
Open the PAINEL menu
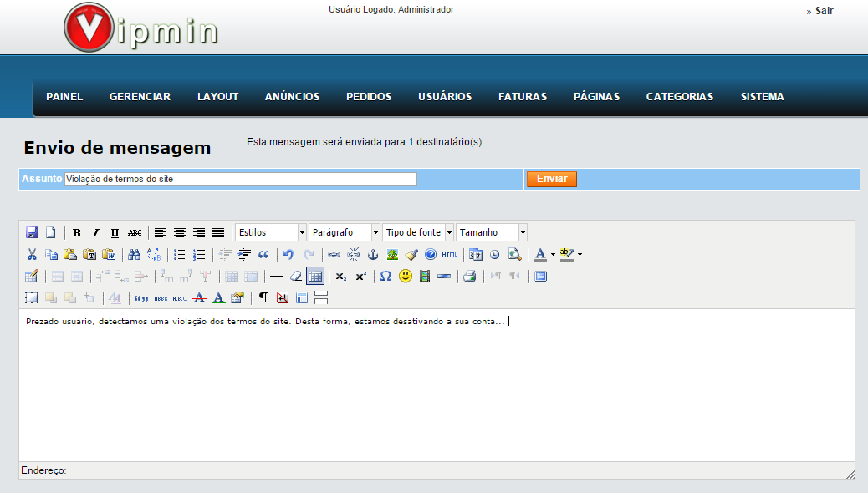64,97
